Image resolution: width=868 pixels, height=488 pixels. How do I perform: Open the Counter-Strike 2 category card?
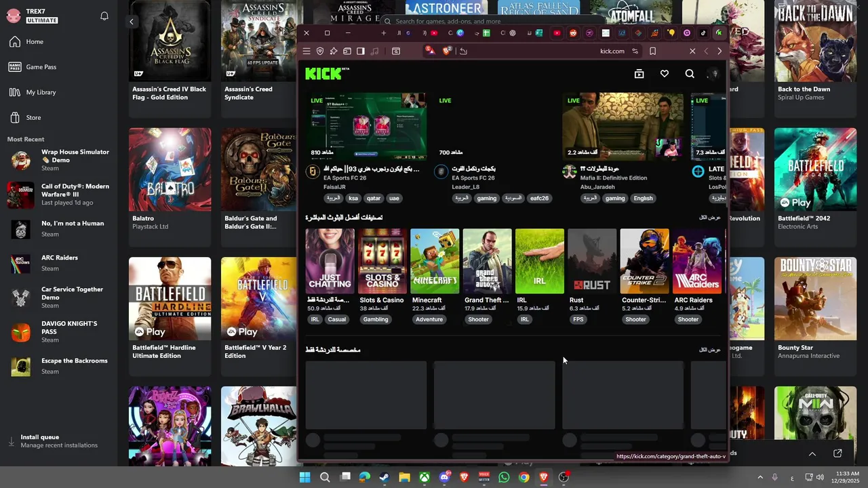click(x=644, y=261)
